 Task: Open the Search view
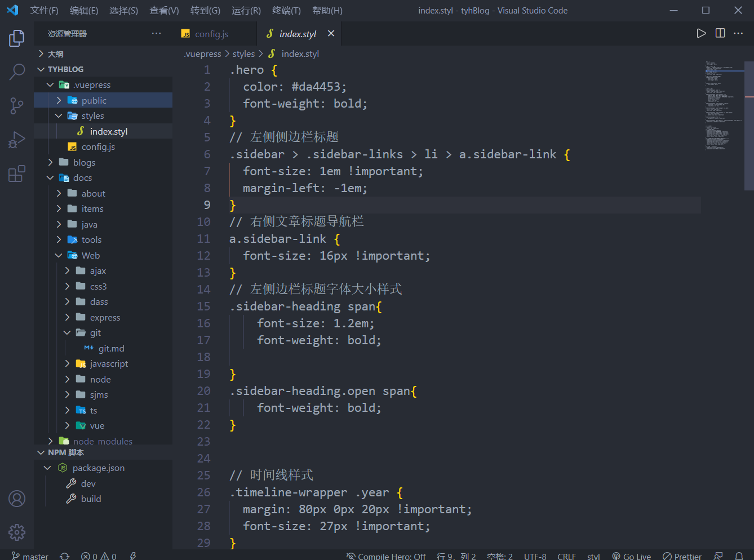[x=16, y=71]
